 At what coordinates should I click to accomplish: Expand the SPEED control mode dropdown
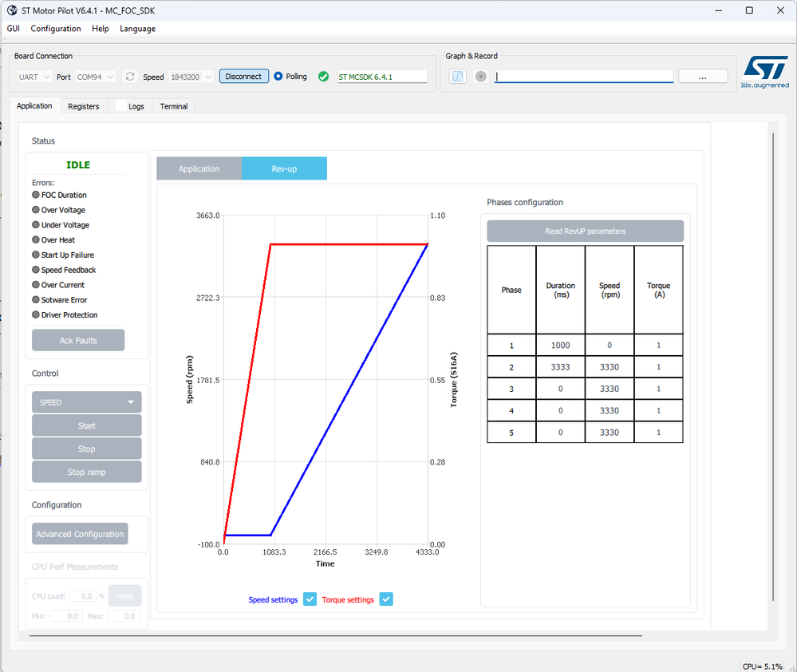click(x=87, y=402)
